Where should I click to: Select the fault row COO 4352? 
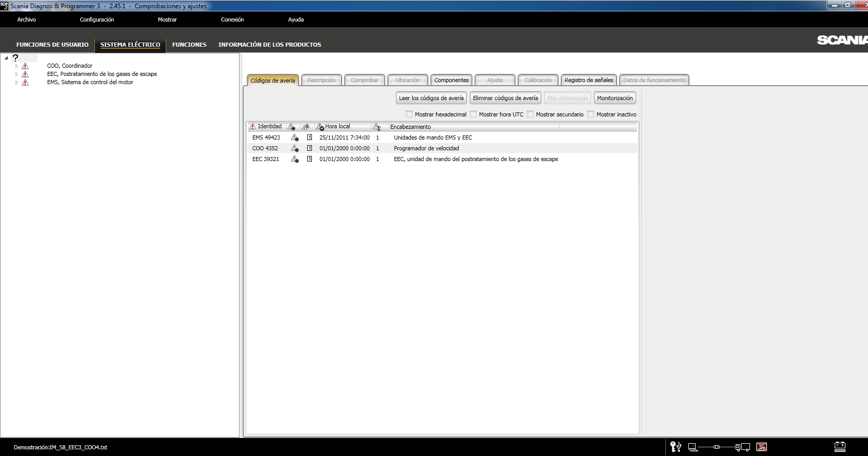coord(442,148)
